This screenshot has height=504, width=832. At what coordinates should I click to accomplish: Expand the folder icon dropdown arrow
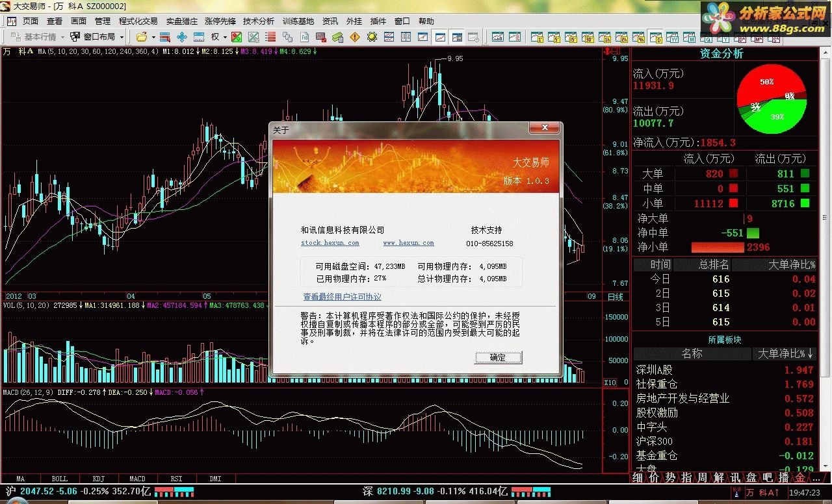pos(153,37)
